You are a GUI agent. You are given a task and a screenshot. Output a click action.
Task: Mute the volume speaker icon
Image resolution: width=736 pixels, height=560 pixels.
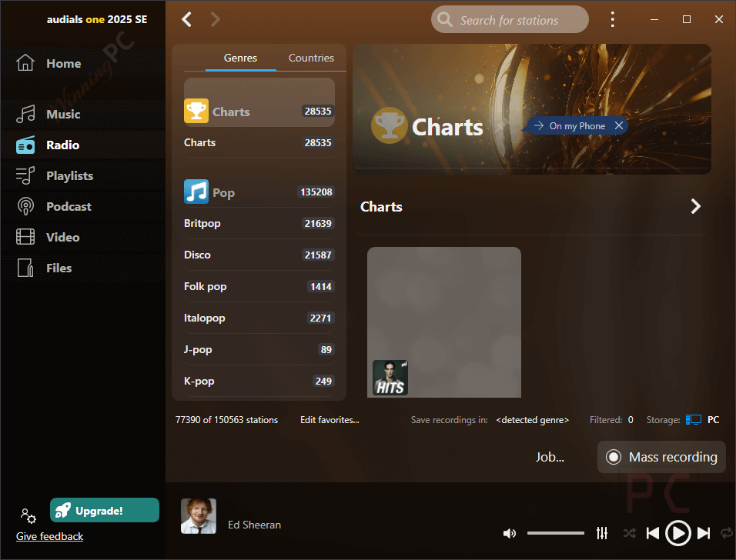510,533
